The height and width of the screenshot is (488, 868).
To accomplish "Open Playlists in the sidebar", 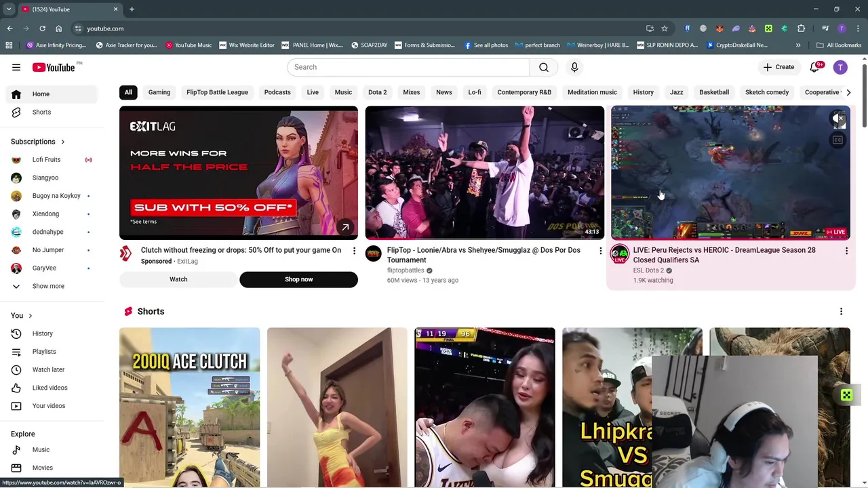I will 53,352.
